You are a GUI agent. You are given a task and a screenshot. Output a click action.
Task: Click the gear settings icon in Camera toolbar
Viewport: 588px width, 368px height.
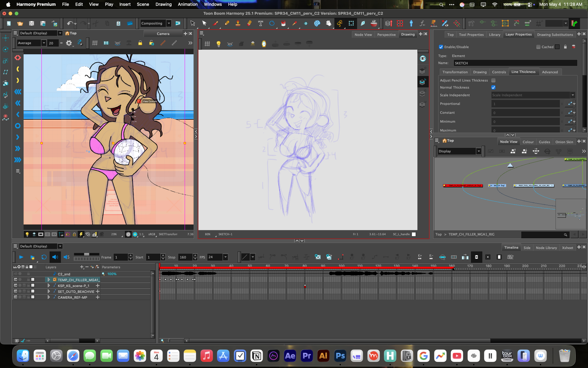[69, 43]
